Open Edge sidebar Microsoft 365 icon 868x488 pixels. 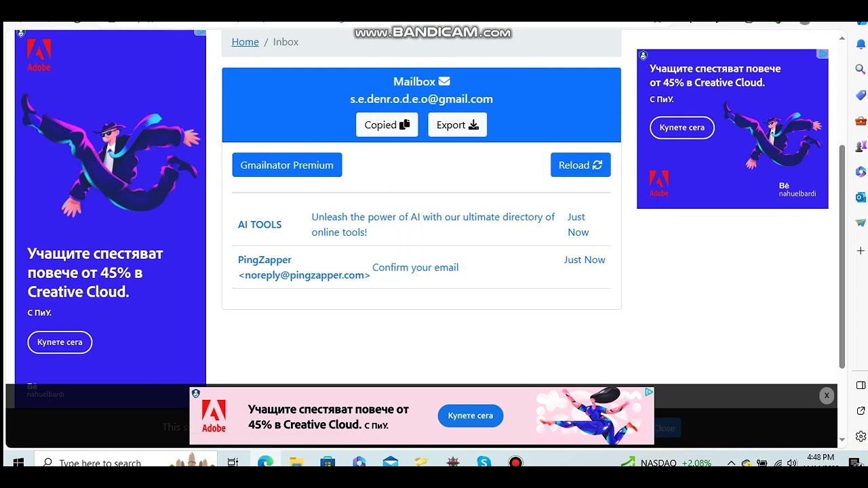861,171
